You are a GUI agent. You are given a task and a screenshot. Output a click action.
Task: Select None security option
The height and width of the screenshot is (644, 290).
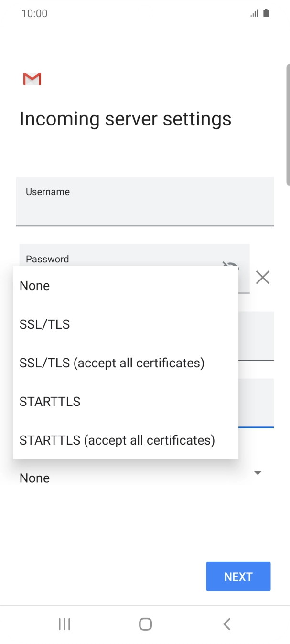point(34,286)
